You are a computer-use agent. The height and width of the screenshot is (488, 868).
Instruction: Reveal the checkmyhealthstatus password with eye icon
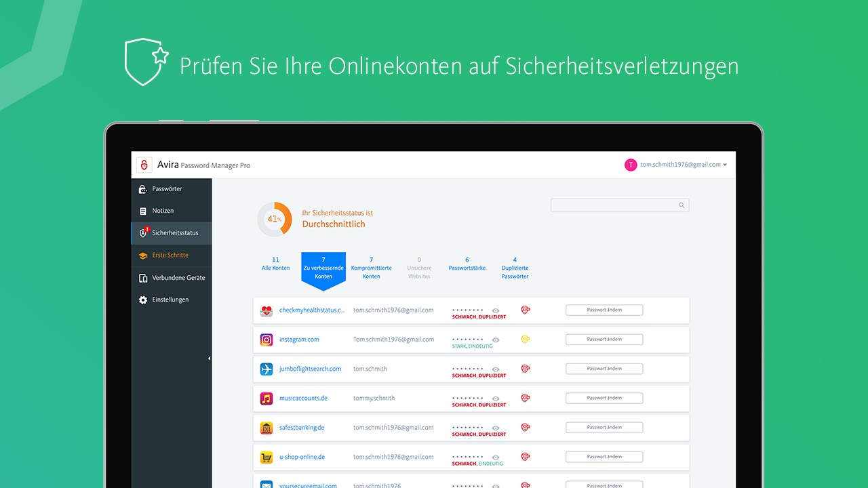click(x=496, y=310)
